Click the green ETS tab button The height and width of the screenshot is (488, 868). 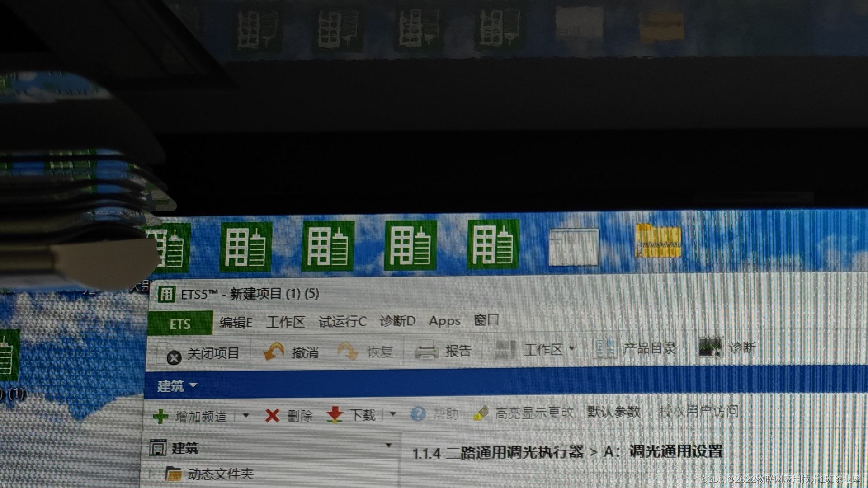pos(180,324)
